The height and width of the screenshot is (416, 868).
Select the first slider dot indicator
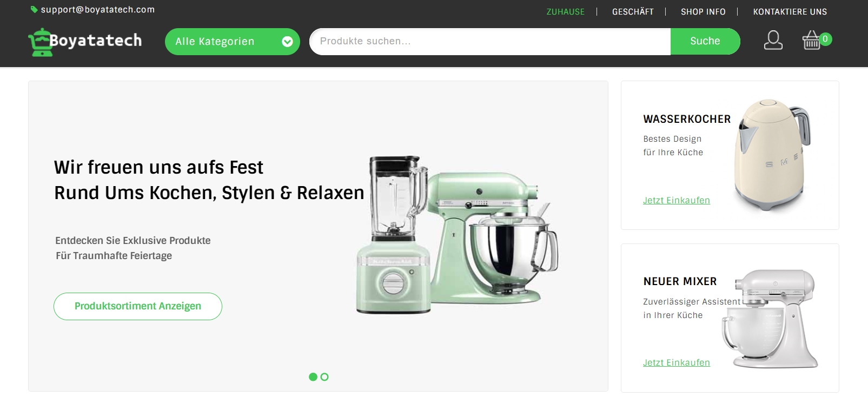coord(313,377)
